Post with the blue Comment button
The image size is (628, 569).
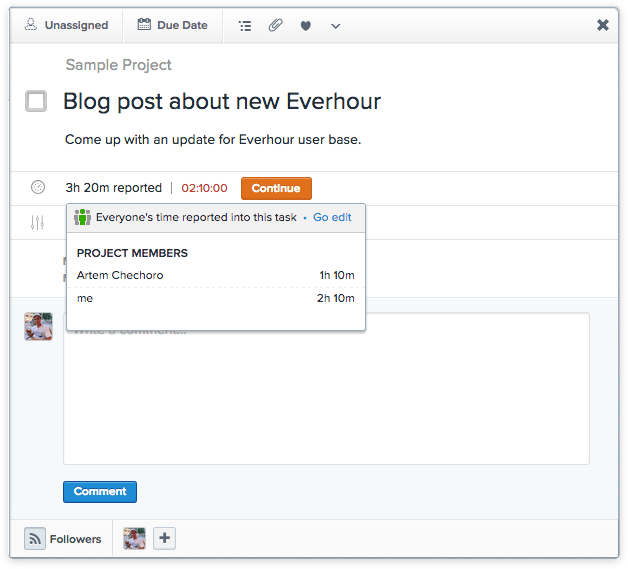pos(100,492)
